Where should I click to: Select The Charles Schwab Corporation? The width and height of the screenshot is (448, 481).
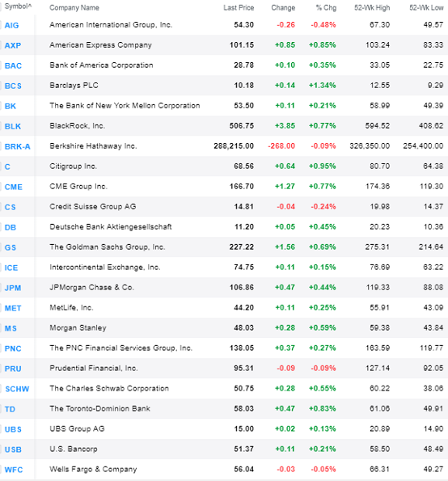click(109, 389)
